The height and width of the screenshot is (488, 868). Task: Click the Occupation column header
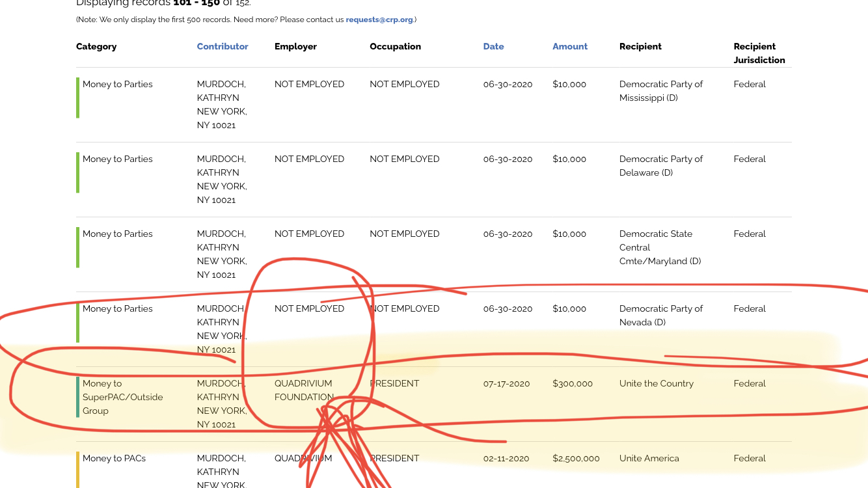[x=395, y=46]
